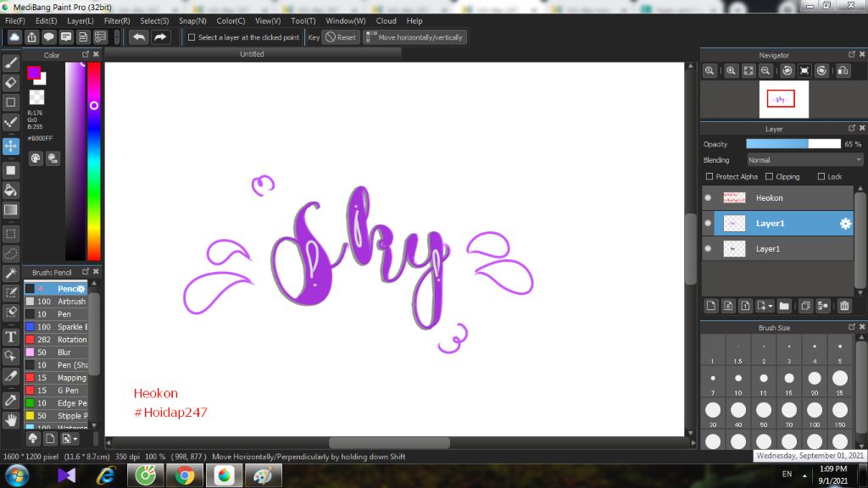Viewport: 868px width, 488px height.
Task: Hide the bottom Layer1 layer
Action: click(708, 248)
